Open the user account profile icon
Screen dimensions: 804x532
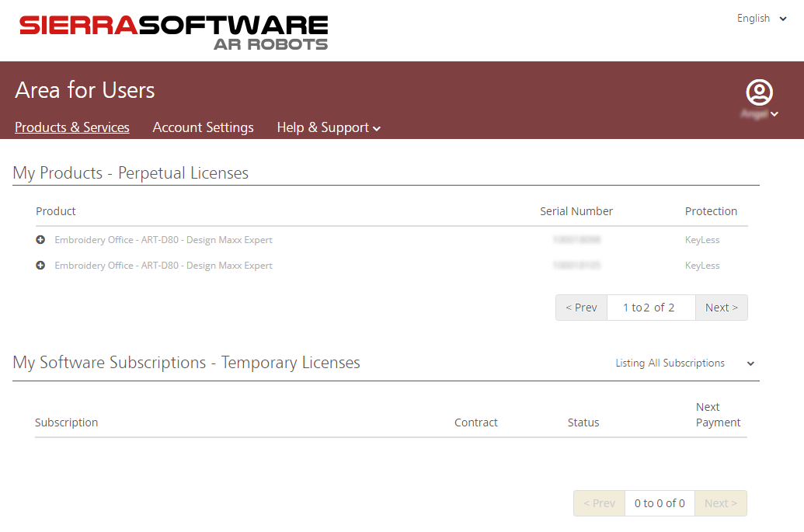coord(759,93)
